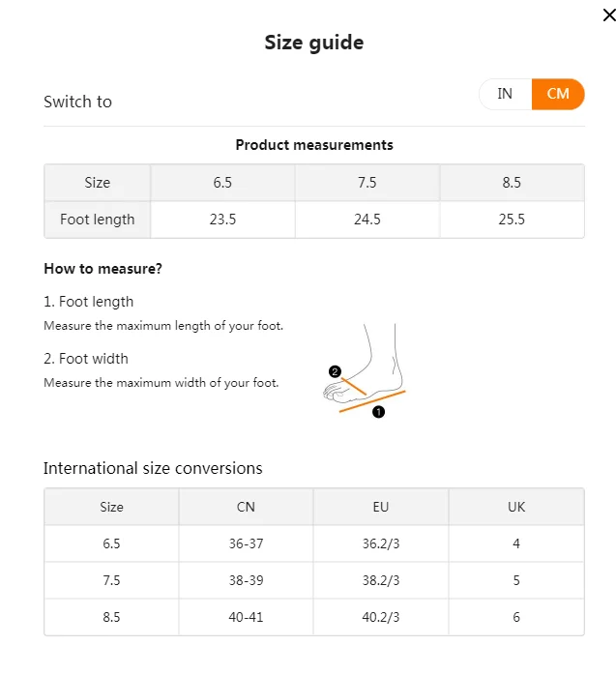The height and width of the screenshot is (675, 616).
Task: Click the Foot length row header
Action: coord(98,220)
